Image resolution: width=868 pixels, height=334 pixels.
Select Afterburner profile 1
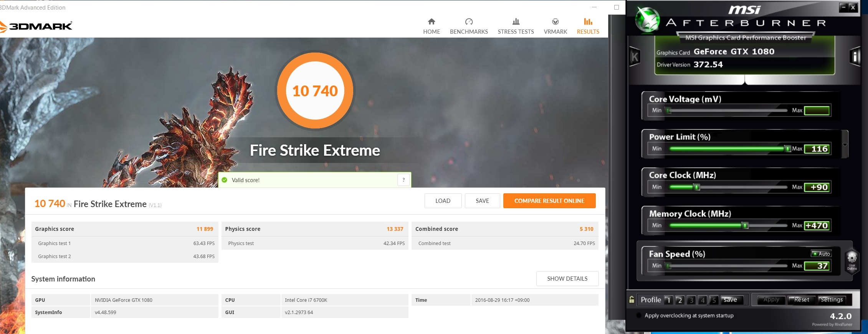pyautogui.click(x=668, y=300)
